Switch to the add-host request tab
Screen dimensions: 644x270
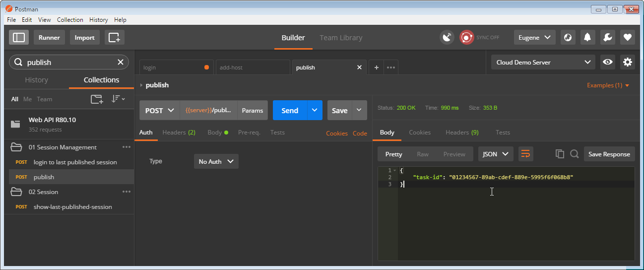coord(253,67)
